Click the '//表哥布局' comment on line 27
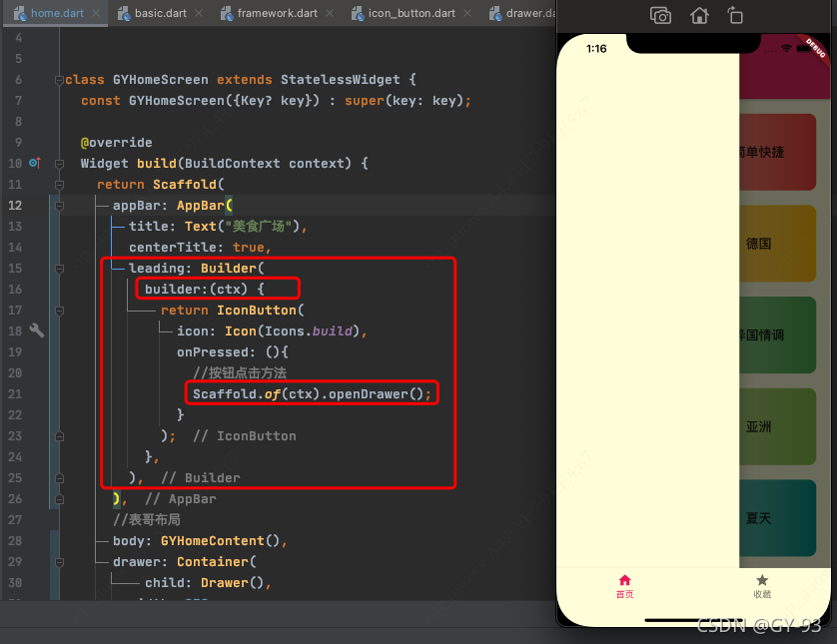This screenshot has width=837, height=644. tap(146, 519)
